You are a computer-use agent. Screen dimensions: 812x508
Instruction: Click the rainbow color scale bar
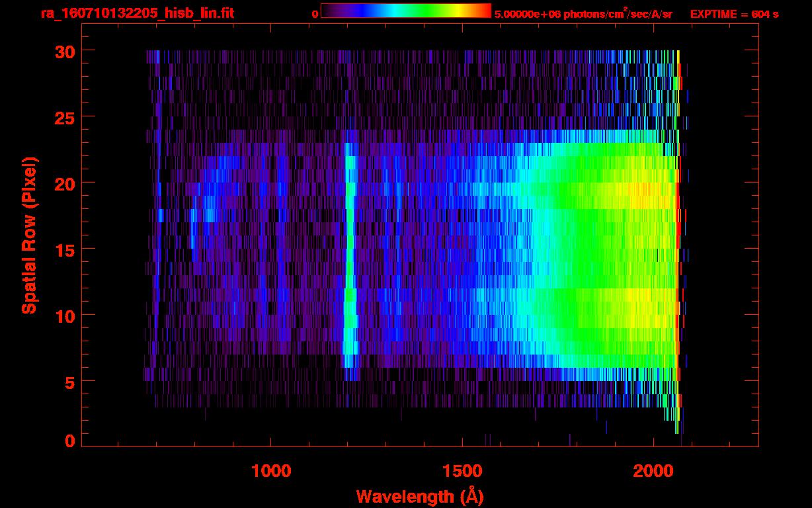[x=406, y=11]
